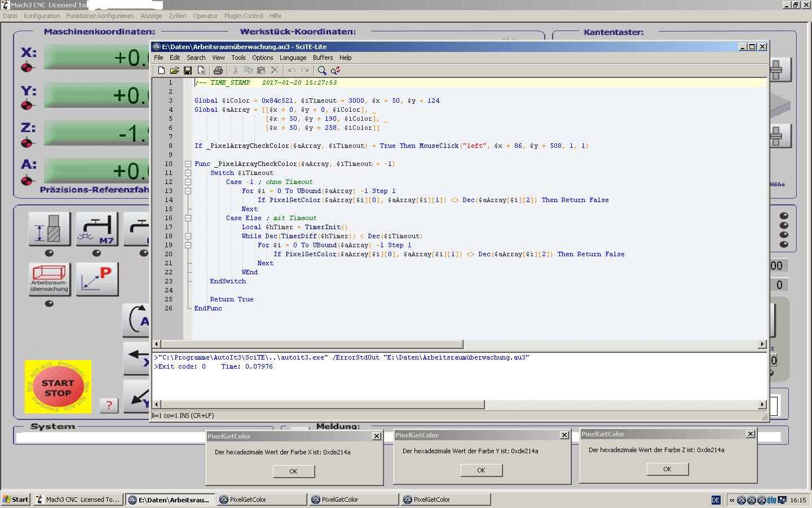Click the Open file folder icon
Image resolution: width=812 pixels, height=508 pixels.
coord(174,71)
